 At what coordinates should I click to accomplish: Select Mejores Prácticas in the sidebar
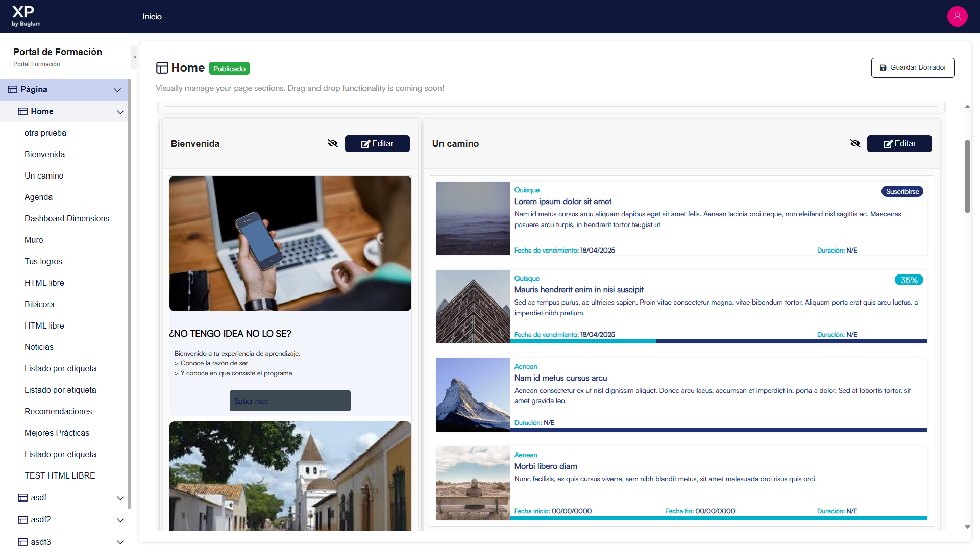click(x=57, y=433)
